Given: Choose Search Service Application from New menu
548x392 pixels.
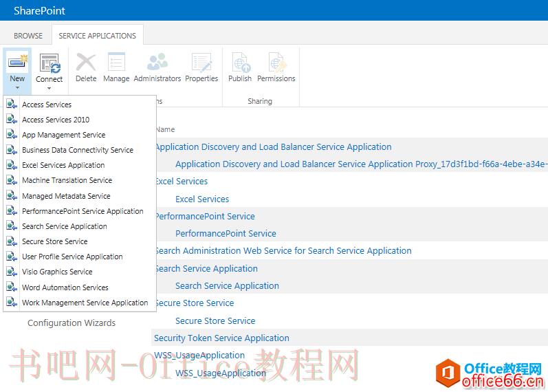Looking at the screenshot, I should pos(65,226).
